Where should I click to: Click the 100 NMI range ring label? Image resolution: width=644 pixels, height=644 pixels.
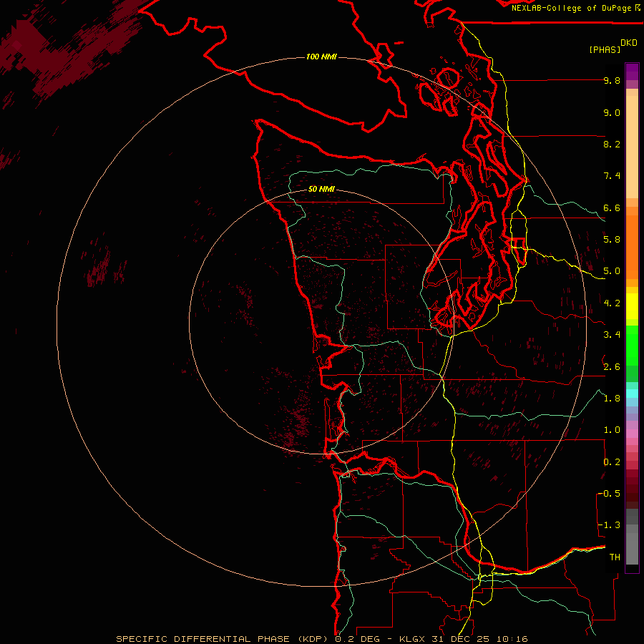click(321, 57)
